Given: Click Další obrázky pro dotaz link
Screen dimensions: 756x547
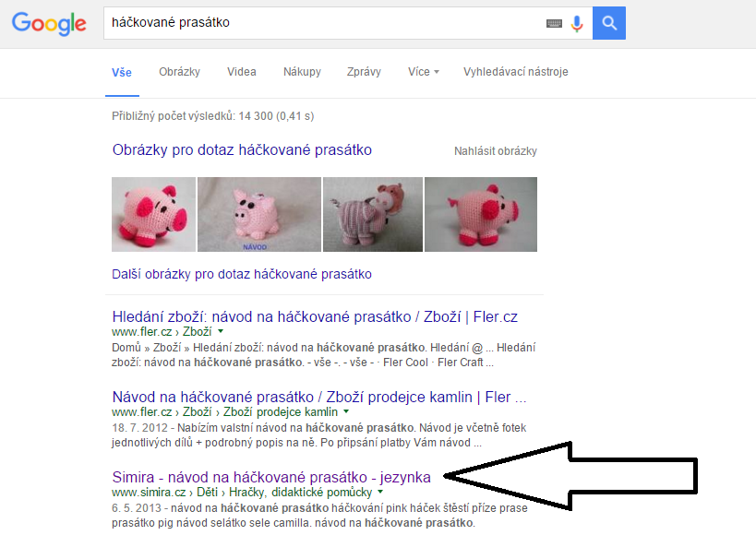Looking at the screenshot, I should 242,274.
